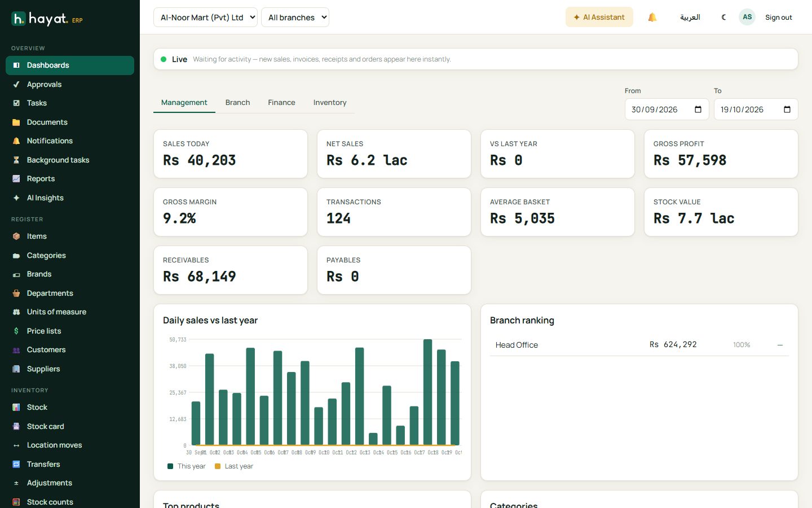
Task: Open the Brands tag icon
Action: click(x=16, y=274)
